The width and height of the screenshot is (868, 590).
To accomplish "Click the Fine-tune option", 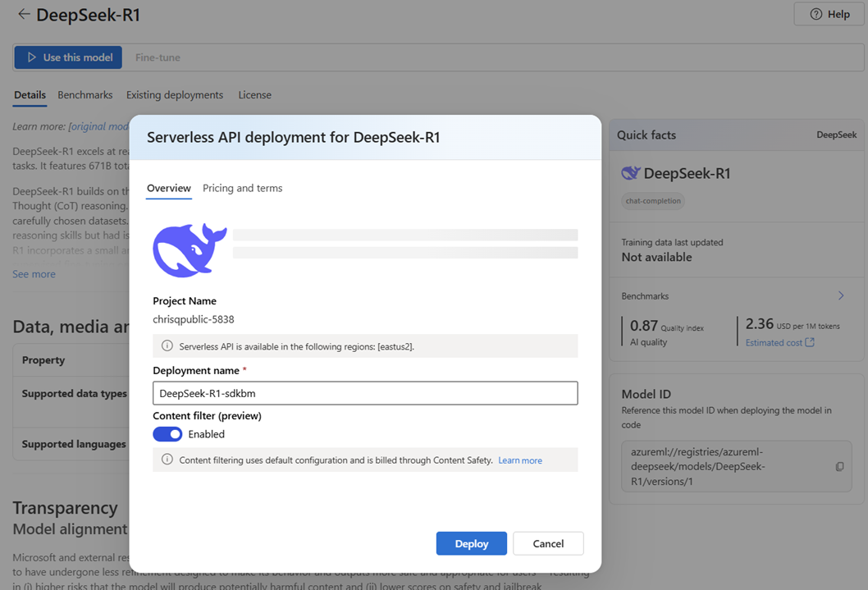I will click(158, 57).
